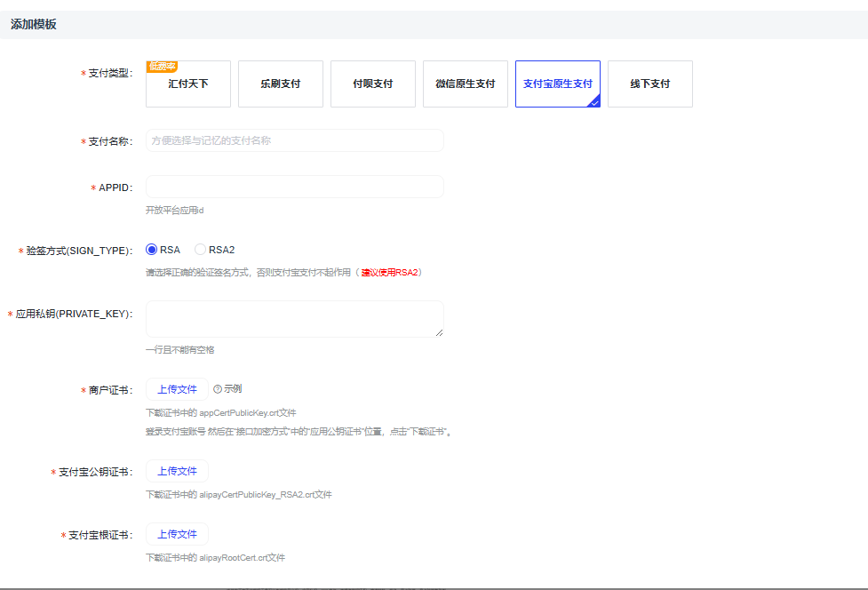This screenshot has height=590, width=868.
Task: Click the resize handle of the private key textarea
Action: pyautogui.click(x=439, y=332)
